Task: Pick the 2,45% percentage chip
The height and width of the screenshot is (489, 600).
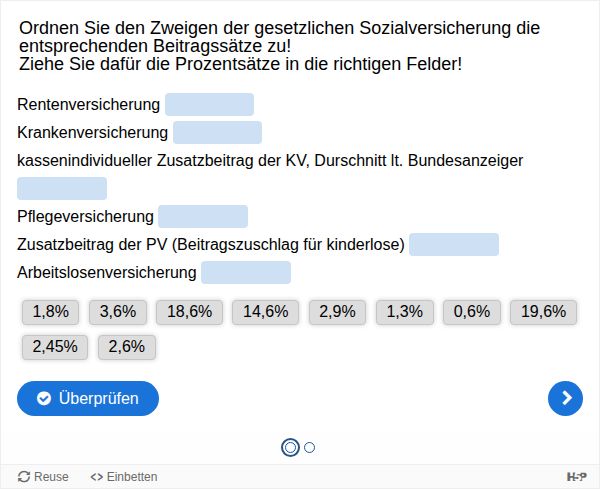Action: coord(55,347)
